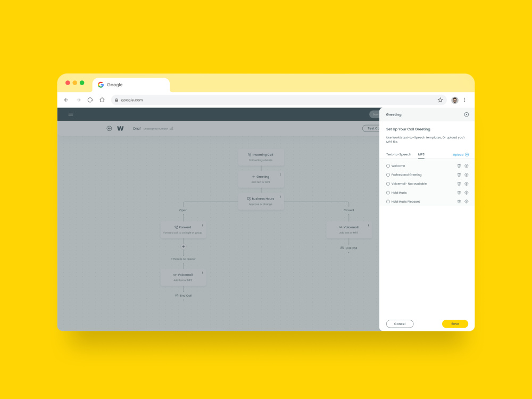Open the Incoming Call node
532x399 pixels.
[x=261, y=157]
